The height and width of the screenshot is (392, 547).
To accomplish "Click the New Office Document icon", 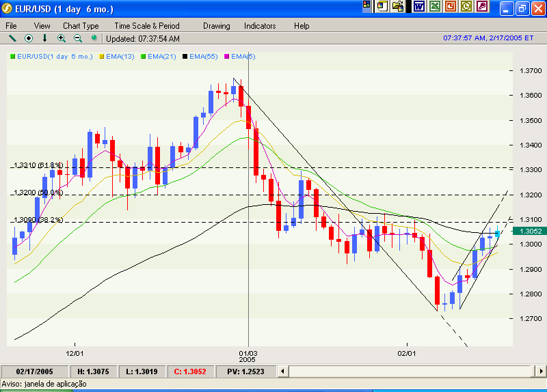I will tap(382, 6).
